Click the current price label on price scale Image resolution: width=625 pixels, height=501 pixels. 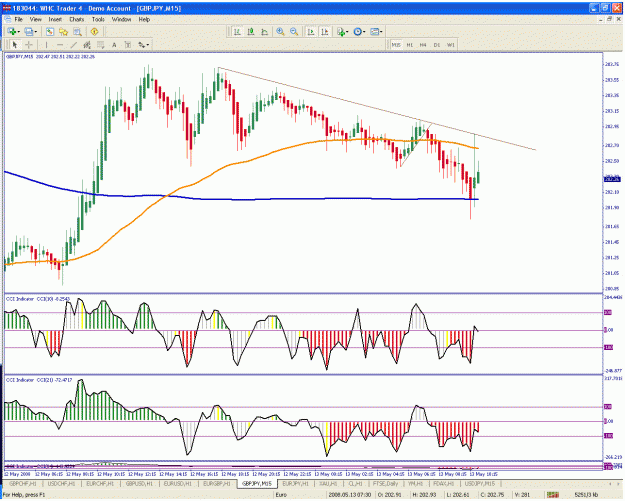point(612,179)
